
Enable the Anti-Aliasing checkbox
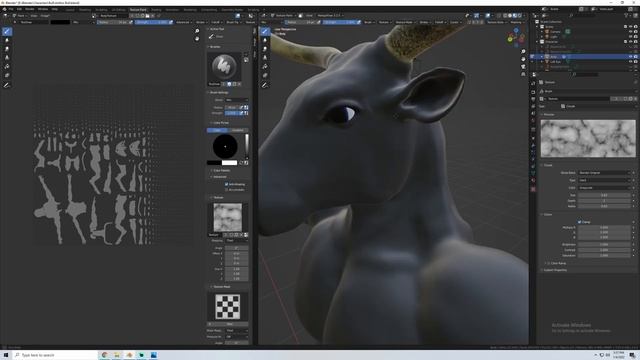227,184
